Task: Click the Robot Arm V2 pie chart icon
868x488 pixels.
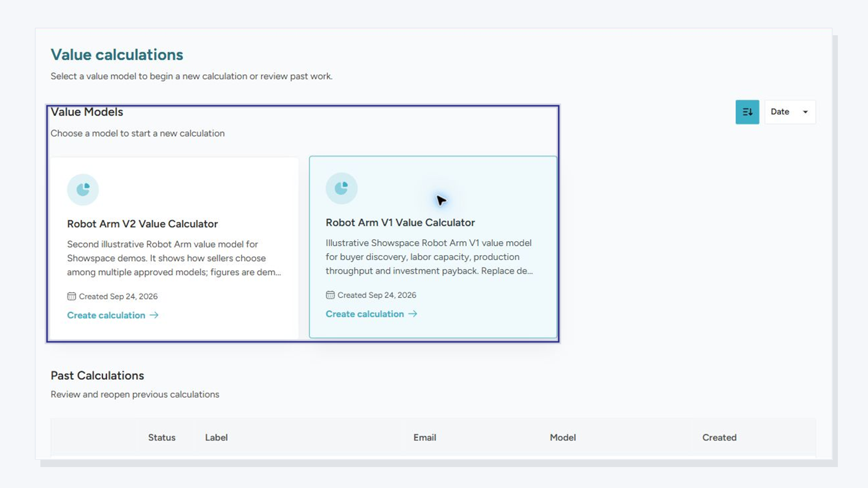Action: click(x=83, y=190)
